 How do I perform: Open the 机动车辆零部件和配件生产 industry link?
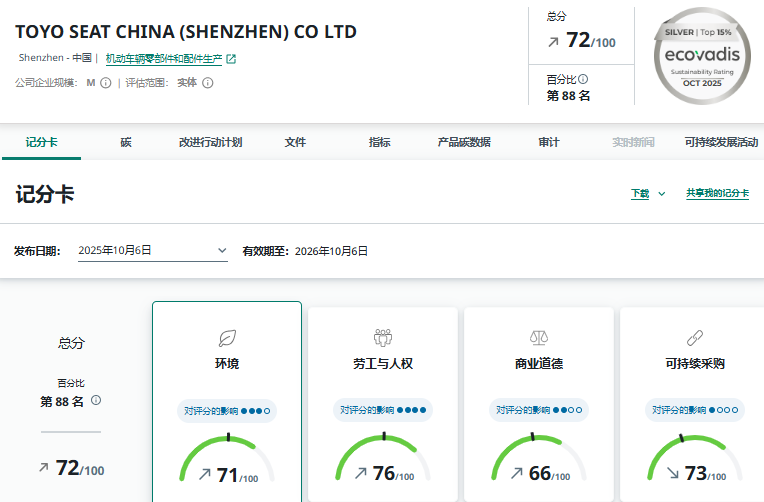pyautogui.click(x=163, y=59)
